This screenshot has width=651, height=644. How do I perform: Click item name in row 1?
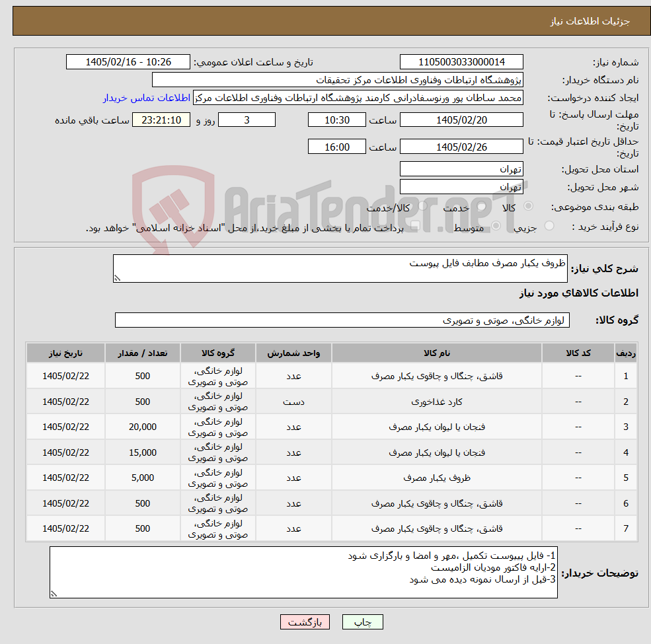pos(437,376)
